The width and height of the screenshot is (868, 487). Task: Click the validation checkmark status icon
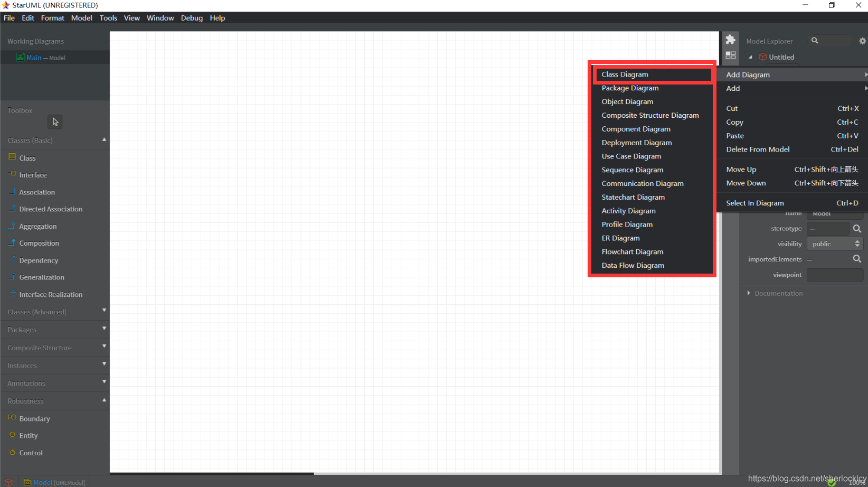pyautogui.click(x=832, y=482)
